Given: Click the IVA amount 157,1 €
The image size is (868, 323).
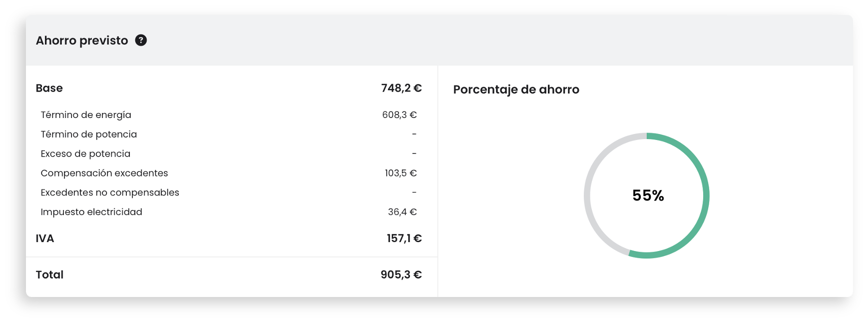Looking at the screenshot, I should point(404,238).
